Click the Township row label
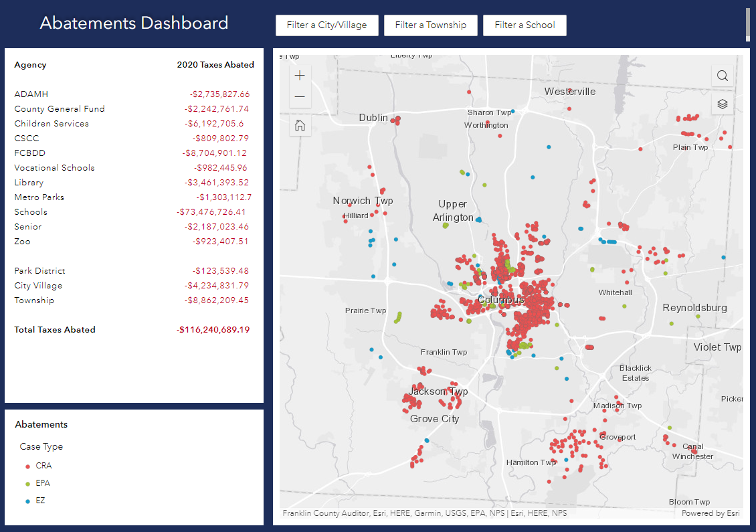This screenshot has width=756, height=532. [x=34, y=300]
